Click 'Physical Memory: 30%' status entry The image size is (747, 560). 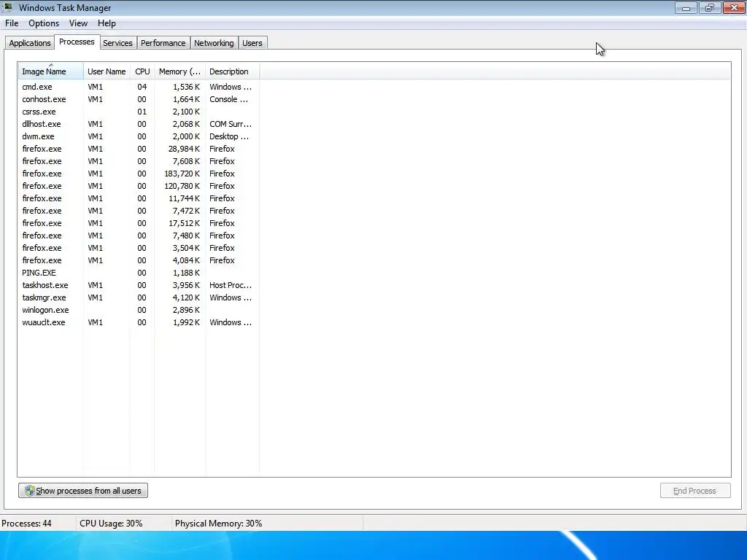[219, 524]
